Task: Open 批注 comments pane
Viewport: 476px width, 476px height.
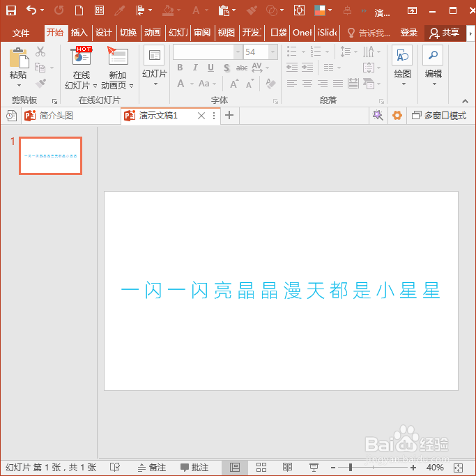Action: [x=194, y=467]
